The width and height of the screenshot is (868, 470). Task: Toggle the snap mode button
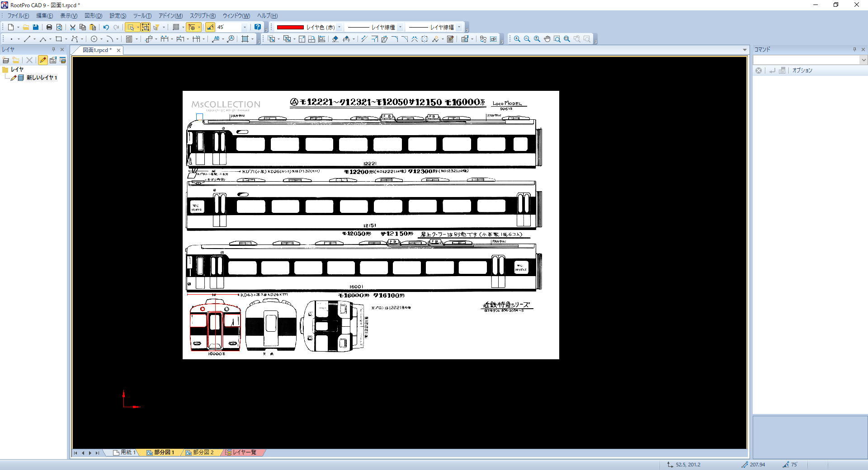point(192,27)
